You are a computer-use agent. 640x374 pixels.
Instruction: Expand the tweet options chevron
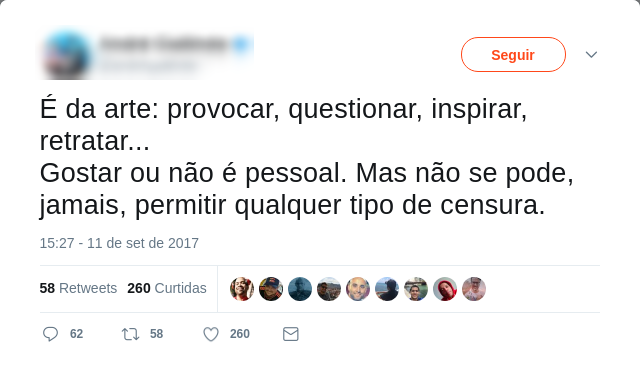tap(591, 54)
